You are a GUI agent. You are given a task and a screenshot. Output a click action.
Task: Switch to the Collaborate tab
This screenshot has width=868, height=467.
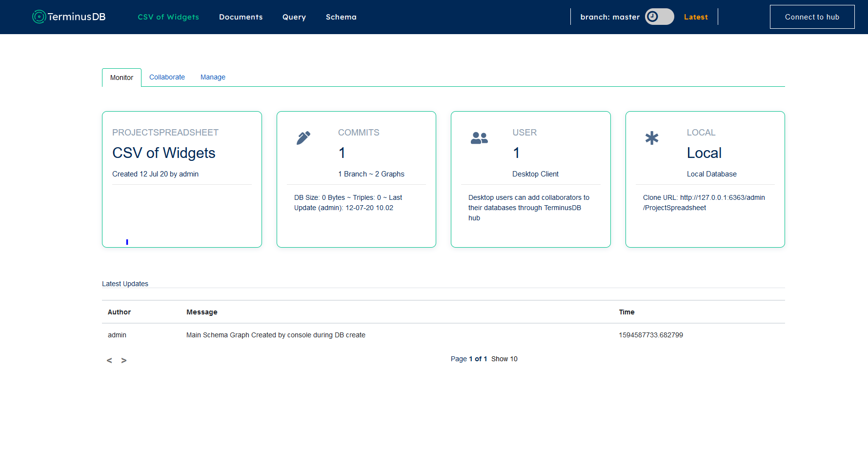coord(167,77)
